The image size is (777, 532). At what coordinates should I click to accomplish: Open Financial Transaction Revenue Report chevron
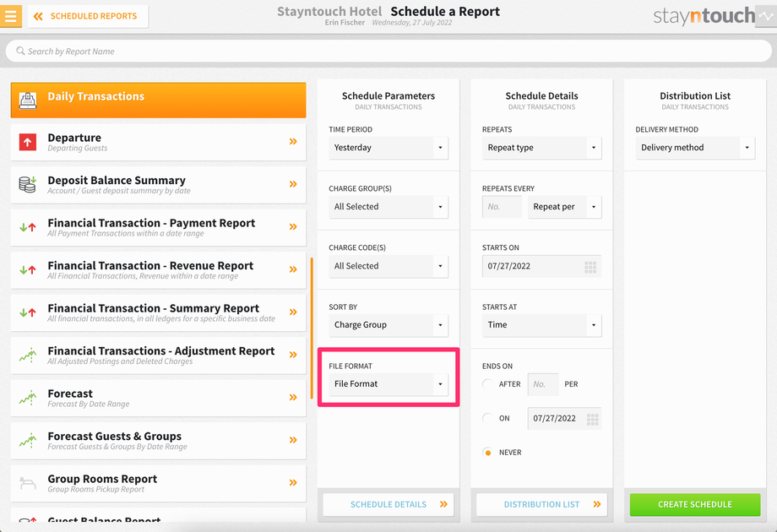[293, 269]
